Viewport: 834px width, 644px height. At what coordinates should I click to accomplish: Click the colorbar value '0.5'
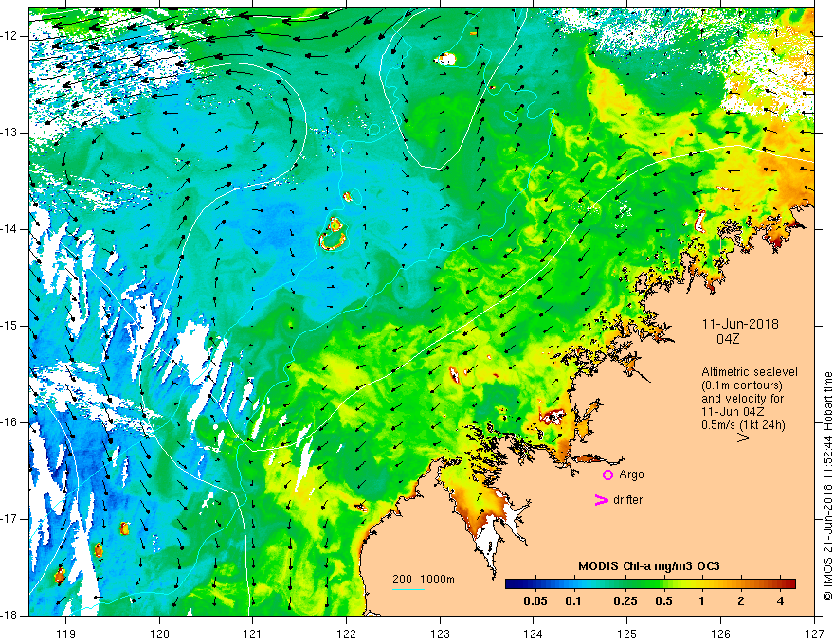tap(663, 601)
